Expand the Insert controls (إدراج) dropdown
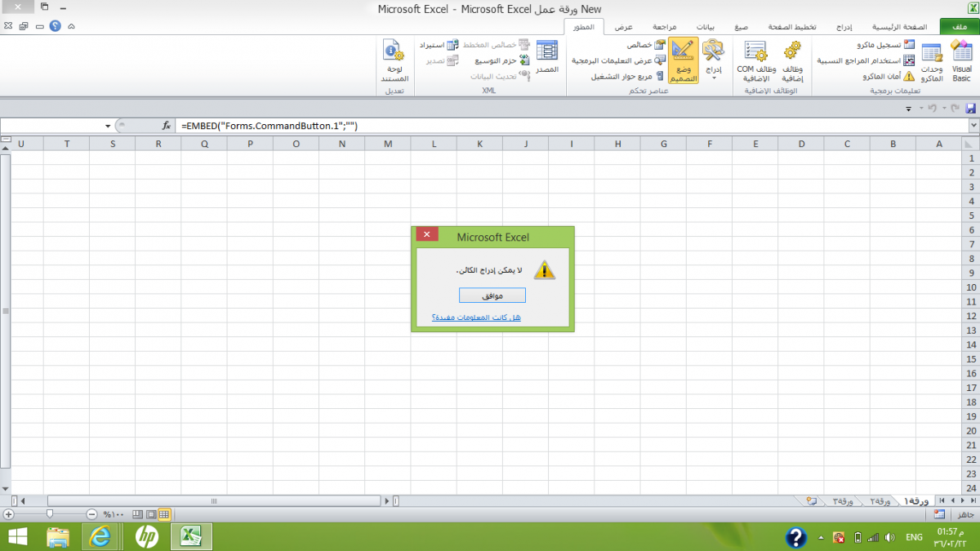 714,61
